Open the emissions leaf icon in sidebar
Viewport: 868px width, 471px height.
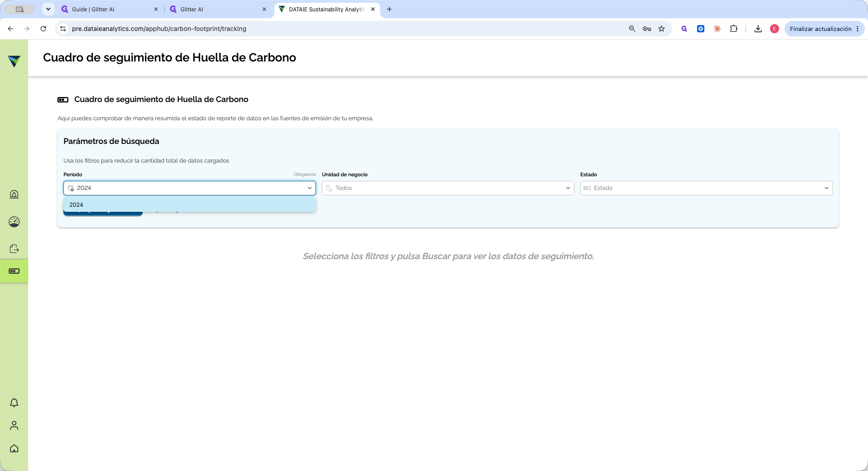click(x=14, y=195)
